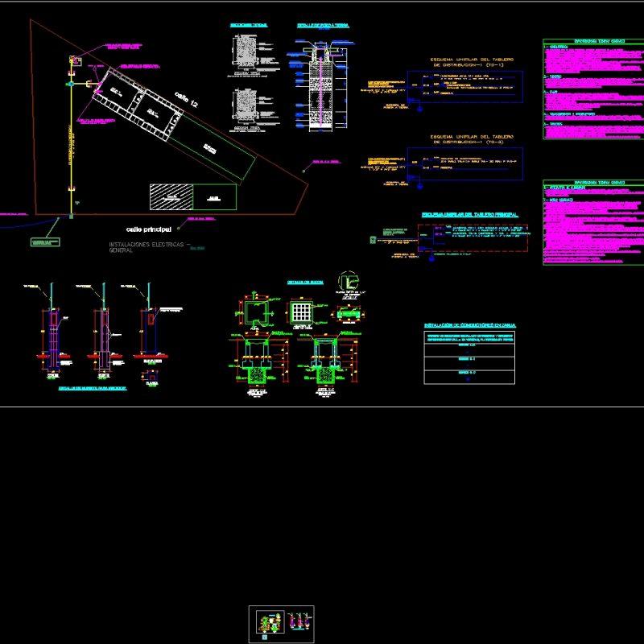Select the hatched parking area on site plan
Viewport: 644px width, 644px height.
point(172,196)
